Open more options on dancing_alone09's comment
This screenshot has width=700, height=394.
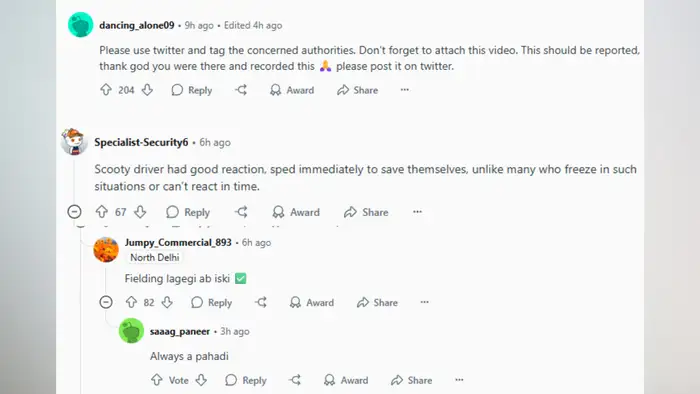[x=404, y=90]
